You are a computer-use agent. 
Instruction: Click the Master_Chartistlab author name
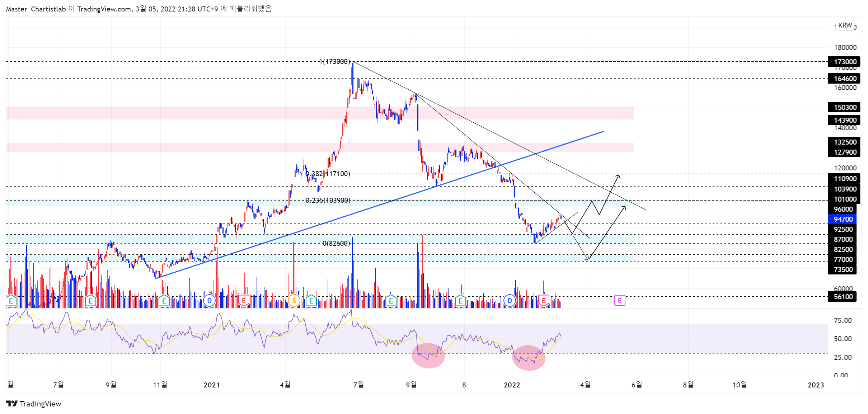click(x=36, y=9)
